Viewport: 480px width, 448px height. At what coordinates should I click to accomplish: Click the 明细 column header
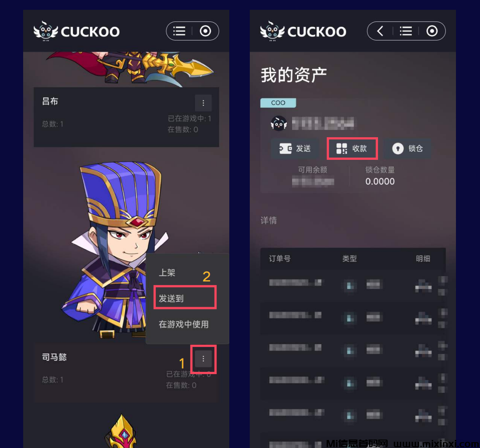coord(423,259)
